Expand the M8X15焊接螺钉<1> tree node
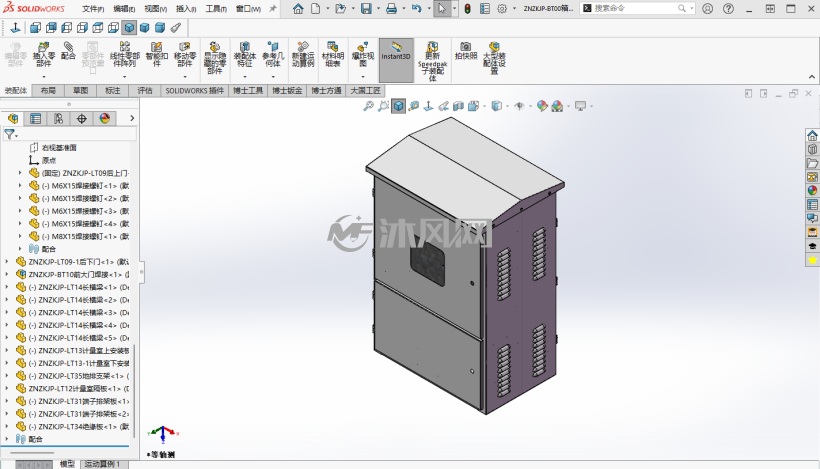 pyautogui.click(x=20, y=236)
